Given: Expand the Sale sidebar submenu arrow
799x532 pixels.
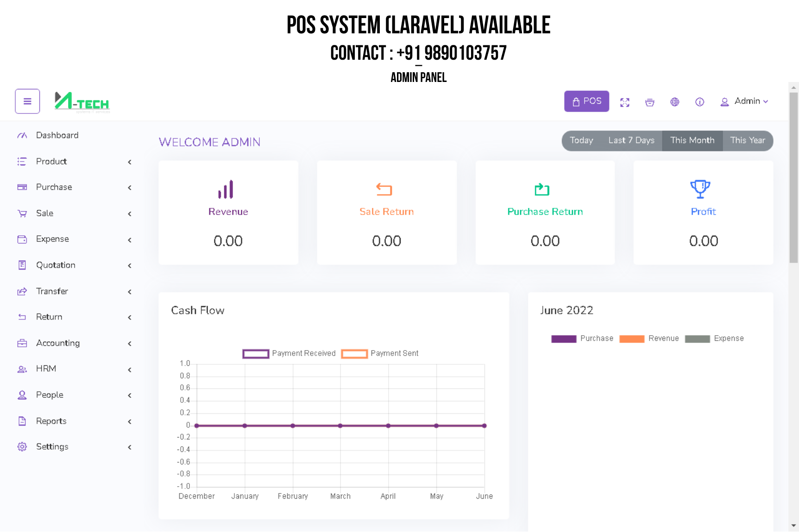Looking at the screenshot, I should point(130,214).
